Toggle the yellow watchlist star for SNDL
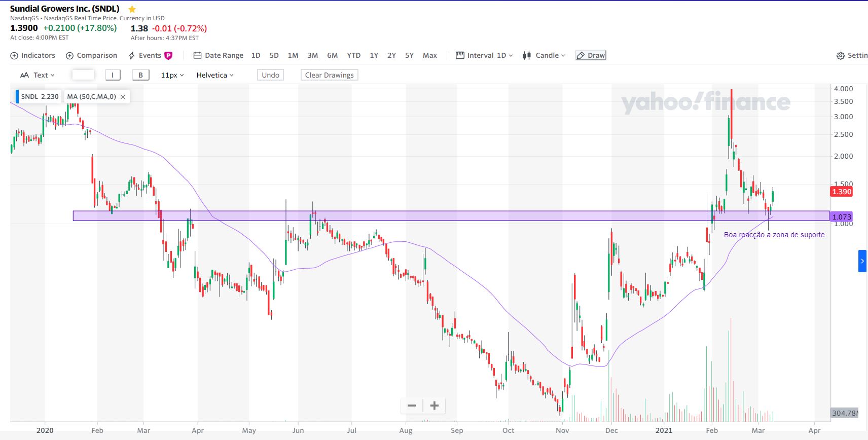868x440 pixels. point(132,9)
